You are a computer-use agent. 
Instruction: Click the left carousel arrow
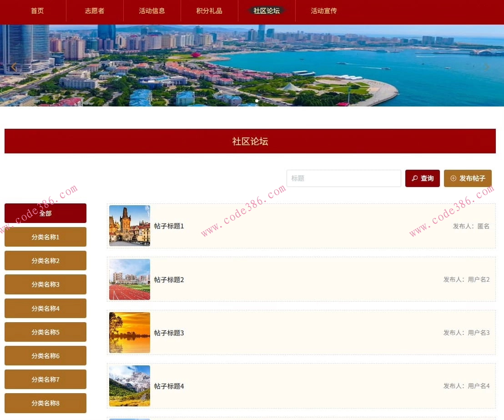pyautogui.click(x=14, y=67)
